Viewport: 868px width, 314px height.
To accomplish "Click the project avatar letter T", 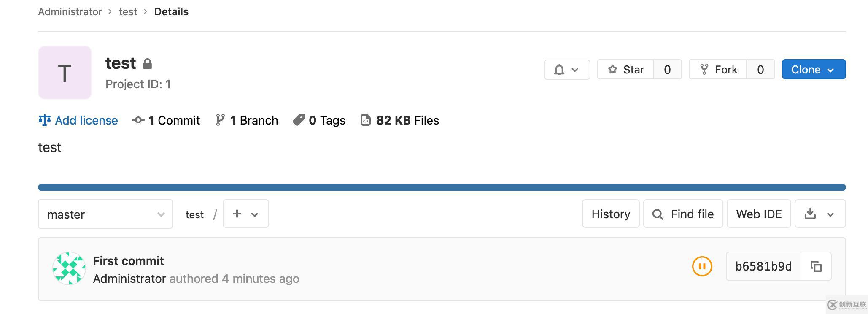I will [65, 73].
